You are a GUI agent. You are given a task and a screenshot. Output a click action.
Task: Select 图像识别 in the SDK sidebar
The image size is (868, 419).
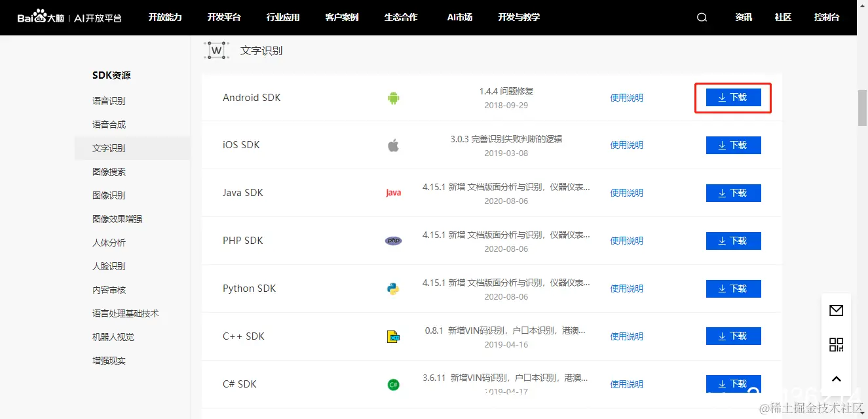point(109,195)
